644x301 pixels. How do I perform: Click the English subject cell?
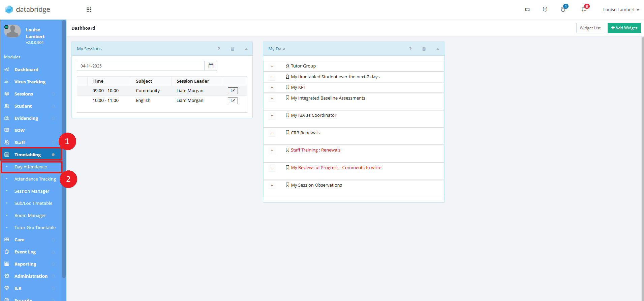[x=143, y=101]
